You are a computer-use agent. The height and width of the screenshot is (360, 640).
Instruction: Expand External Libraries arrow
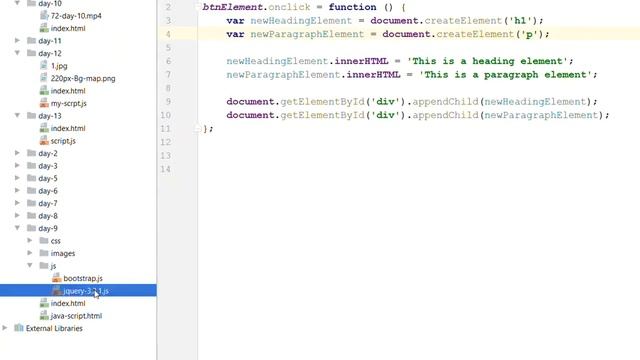pos(5,328)
